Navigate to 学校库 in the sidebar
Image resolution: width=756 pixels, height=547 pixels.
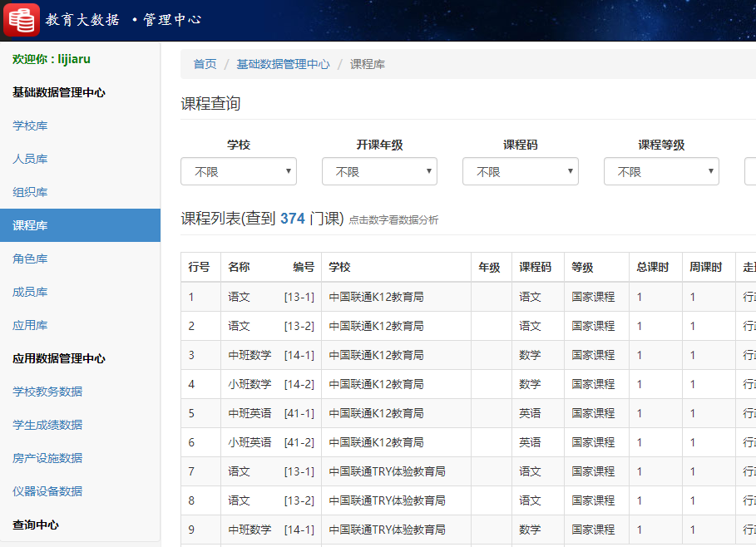point(32,126)
